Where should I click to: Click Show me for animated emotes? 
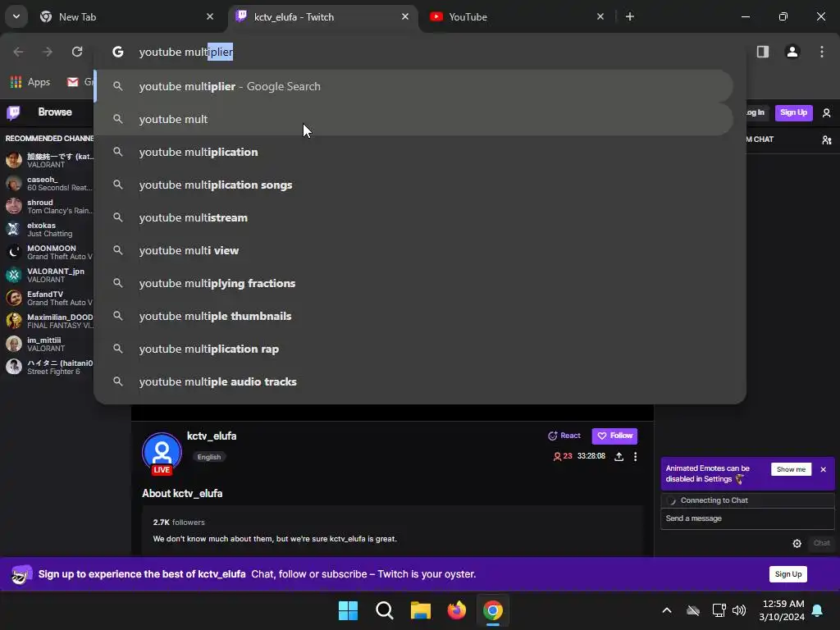791,469
